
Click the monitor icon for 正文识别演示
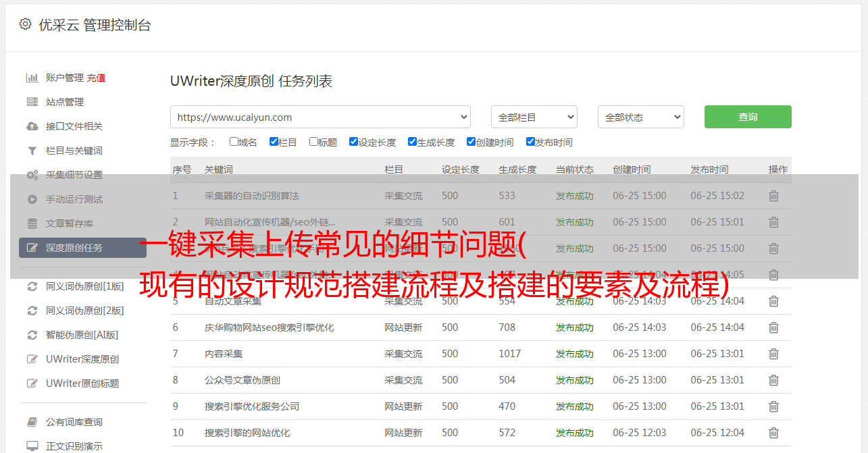click(x=32, y=446)
